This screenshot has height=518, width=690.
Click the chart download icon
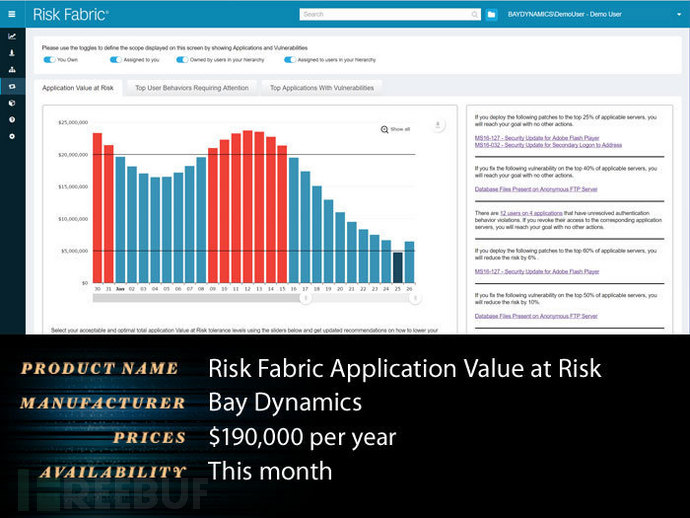tap(437, 125)
